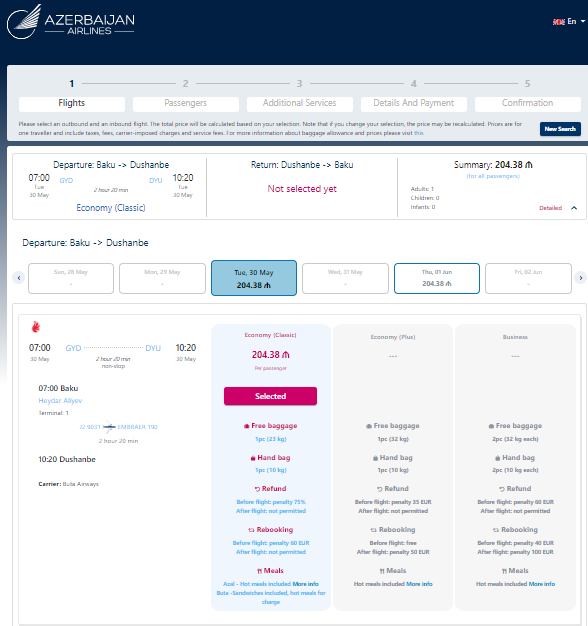Screen dimensions: 588x626
Task: Click the 1pc (23 kg) baggage allowance
Action: click(271, 439)
